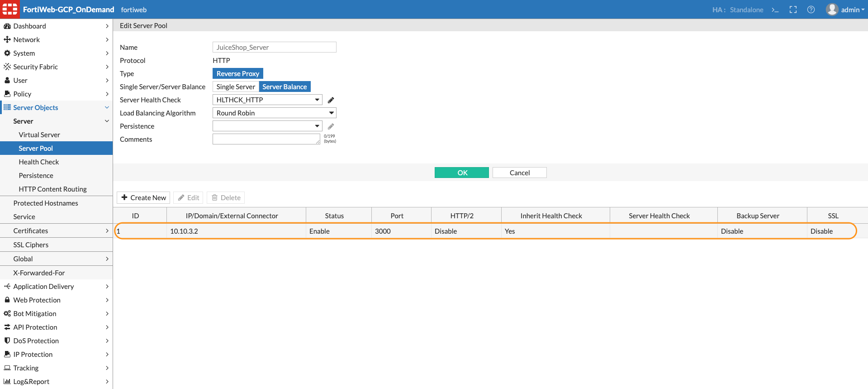
Task: Click the HA Standalone status text
Action: [x=738, y=10]
